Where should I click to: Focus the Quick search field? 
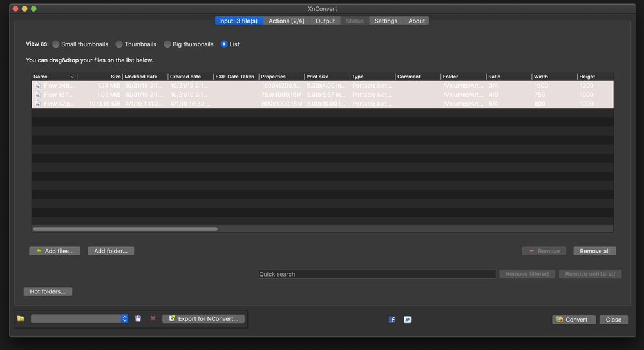(377, 274)
